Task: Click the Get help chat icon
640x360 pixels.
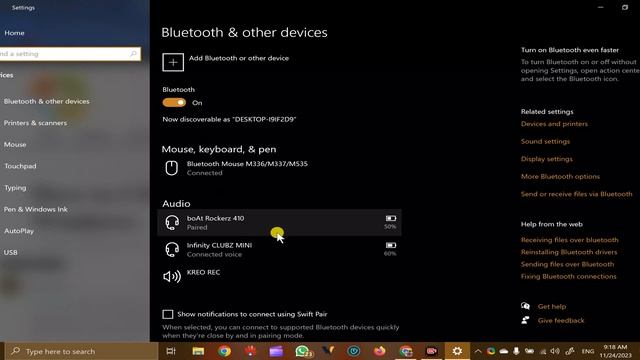Action: tap(526, 306)
